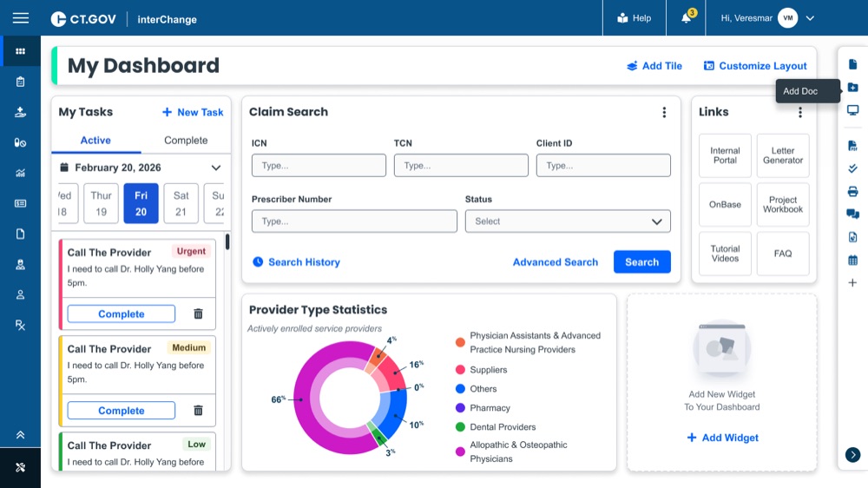Screen dimensions: 868x488
Task: Open the OnBase link tile
Action: point(725,204)
